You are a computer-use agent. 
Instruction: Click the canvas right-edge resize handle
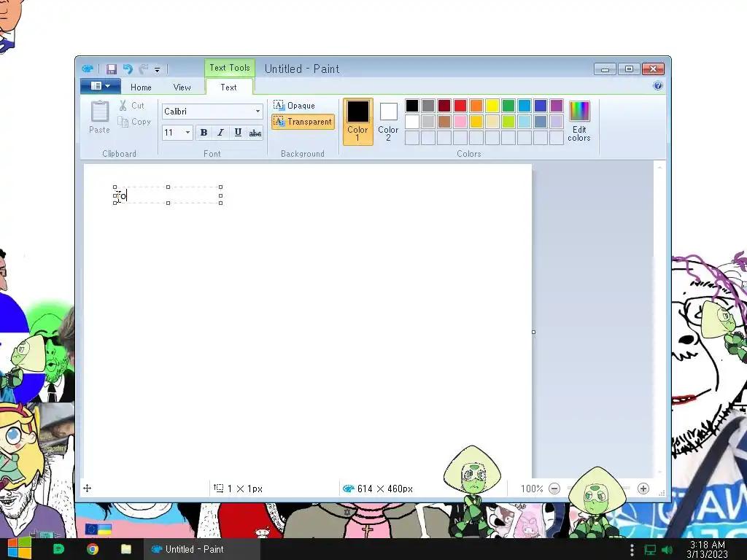tap(533, 332)
